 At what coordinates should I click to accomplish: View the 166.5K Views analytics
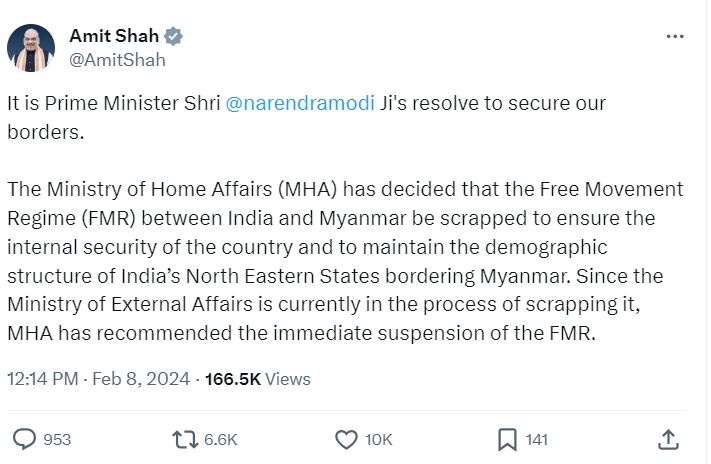(257, 379)
